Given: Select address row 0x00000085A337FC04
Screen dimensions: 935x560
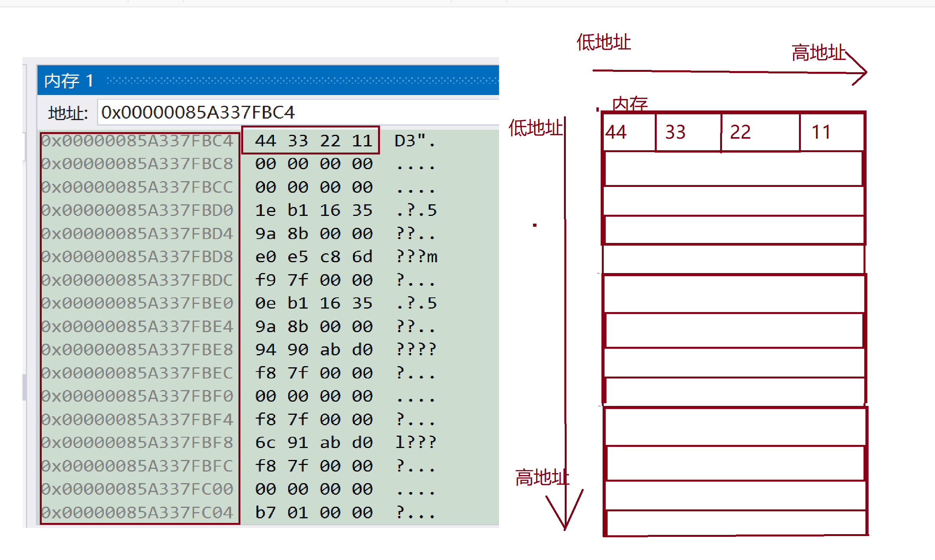Looking at the screenshot, I should point(137,513).
